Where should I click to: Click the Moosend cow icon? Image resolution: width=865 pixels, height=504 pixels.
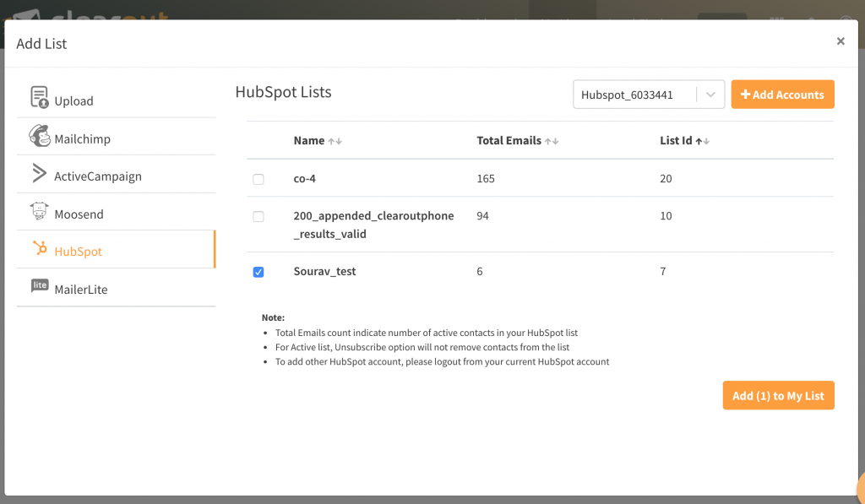pyautogui.click(x=39, y=211)
